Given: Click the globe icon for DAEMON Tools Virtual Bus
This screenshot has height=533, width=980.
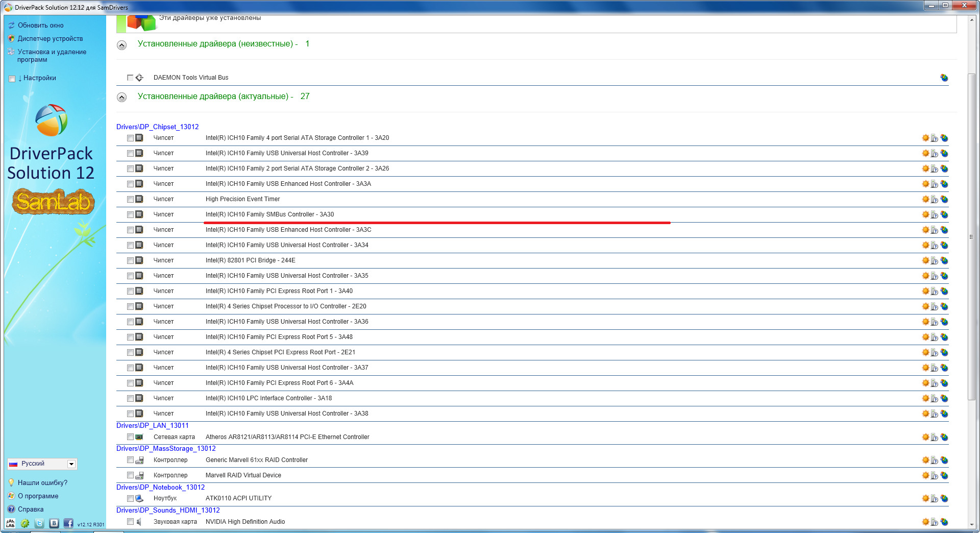Looking at the screenshot, I should tap(944, 78).
